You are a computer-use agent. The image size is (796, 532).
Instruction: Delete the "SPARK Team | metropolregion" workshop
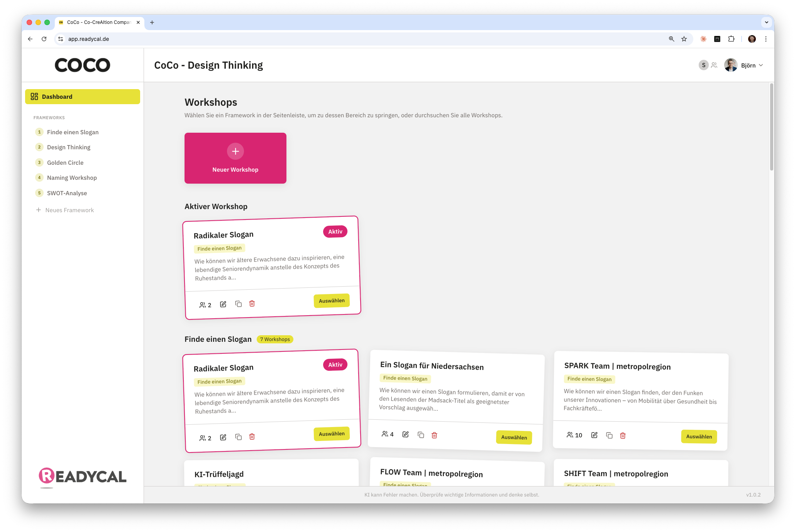[622, 435]
